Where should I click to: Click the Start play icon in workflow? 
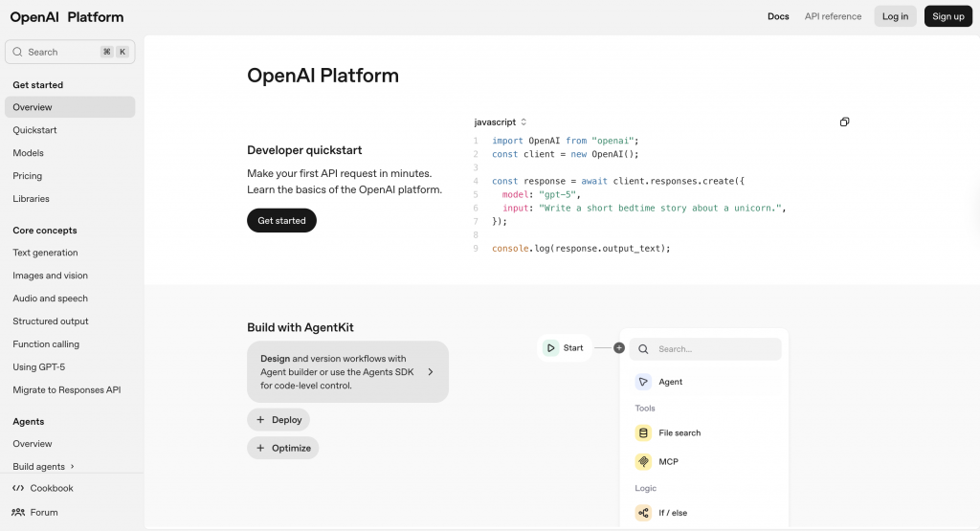pyautogui.click(x=550, y=348)
